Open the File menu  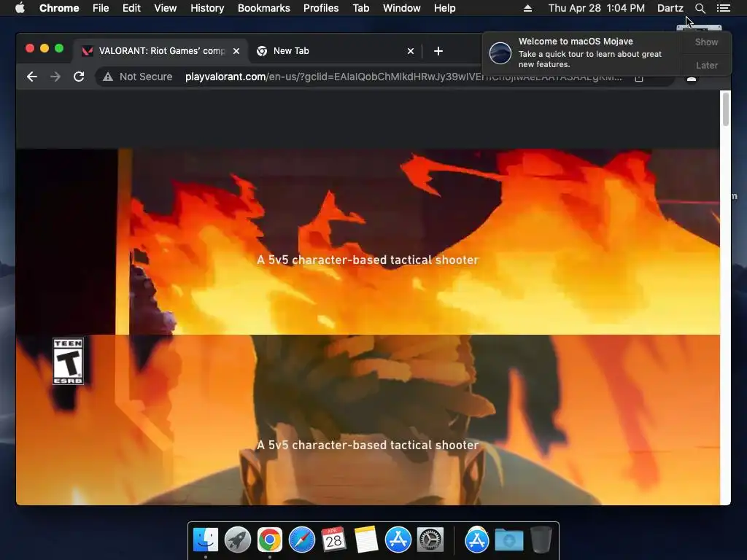point(101,8)
